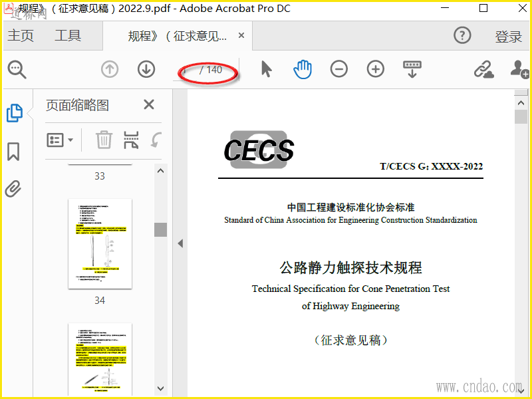Zoom out with minus icon
532x399 pixels.
(x=339, y=69)
